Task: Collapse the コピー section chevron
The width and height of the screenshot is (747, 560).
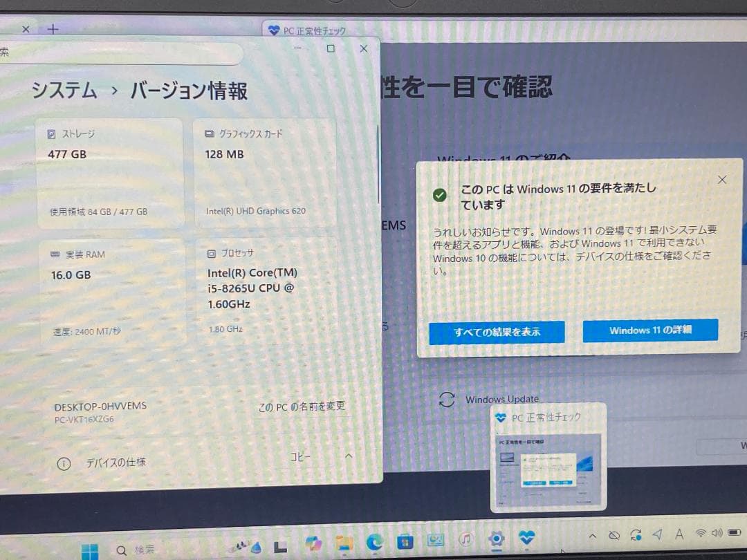Action: (349, 456)
